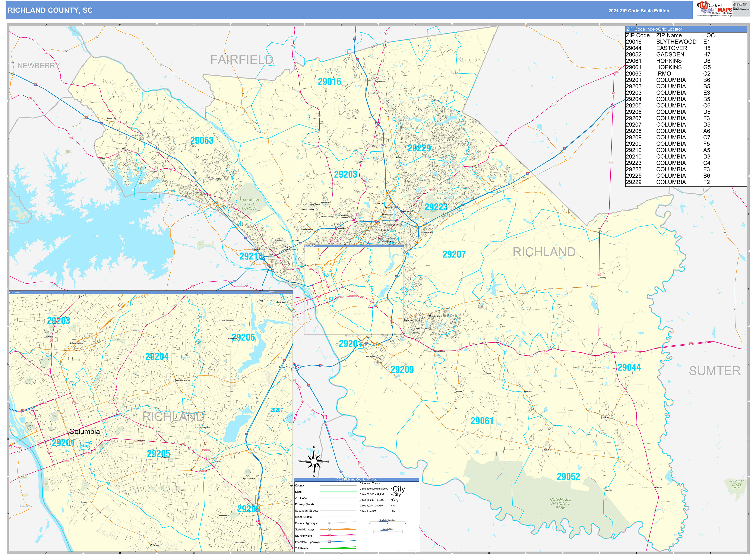Click the SUMTER county label
Image resolution: width=756 pixels, height=555 pixels.
[715, 371]
